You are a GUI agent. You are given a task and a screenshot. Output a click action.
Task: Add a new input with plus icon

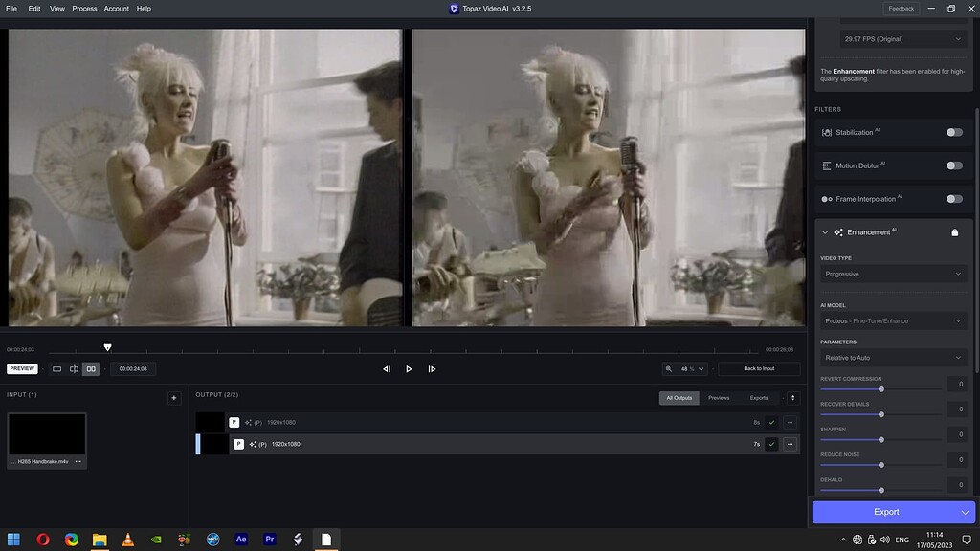pos(173,398)
